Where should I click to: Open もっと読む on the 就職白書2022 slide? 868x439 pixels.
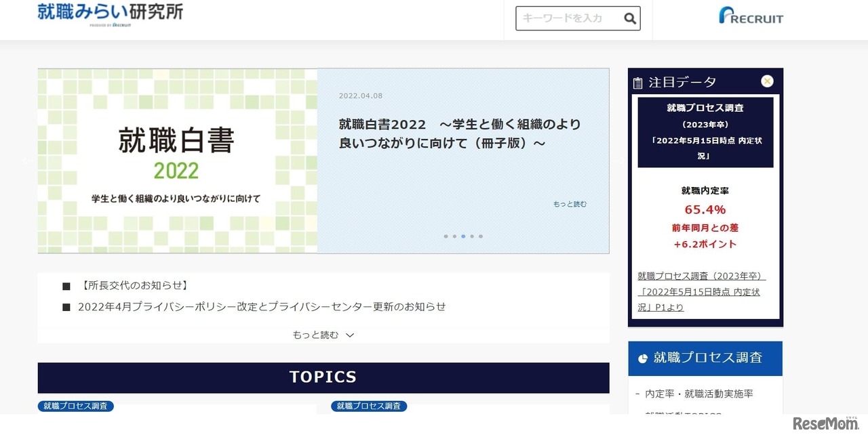568,203
